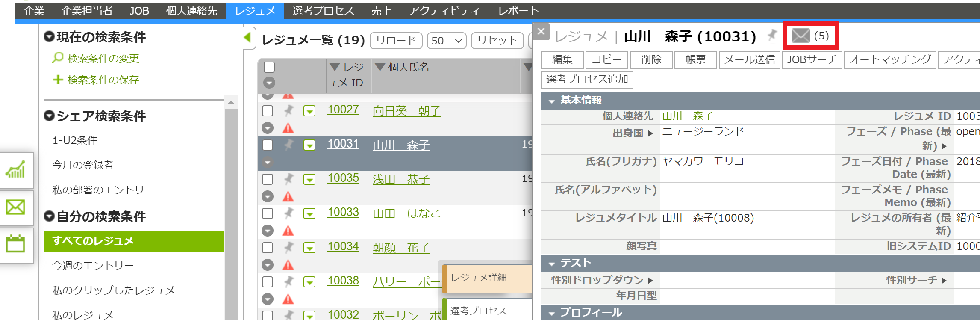980x320 pixels.
Task: Open the アクティビティ tab
Action: point(444,11)
